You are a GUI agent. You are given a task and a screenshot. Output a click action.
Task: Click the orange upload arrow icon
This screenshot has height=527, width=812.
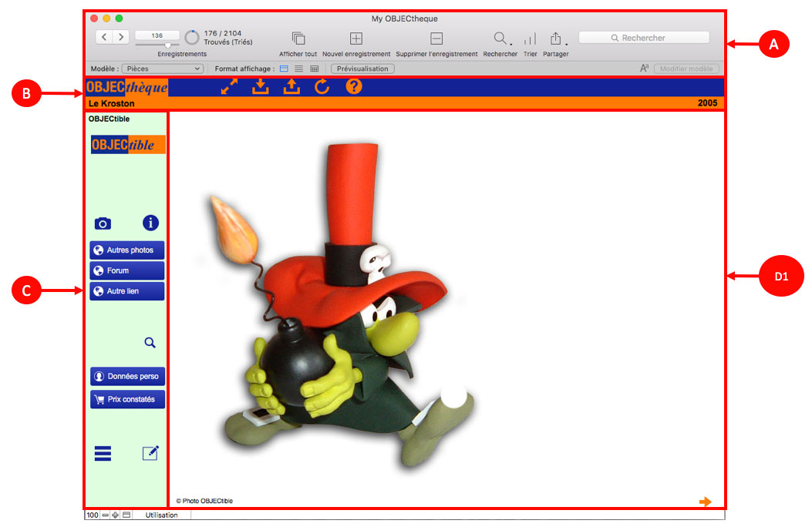tap(291, 86)
